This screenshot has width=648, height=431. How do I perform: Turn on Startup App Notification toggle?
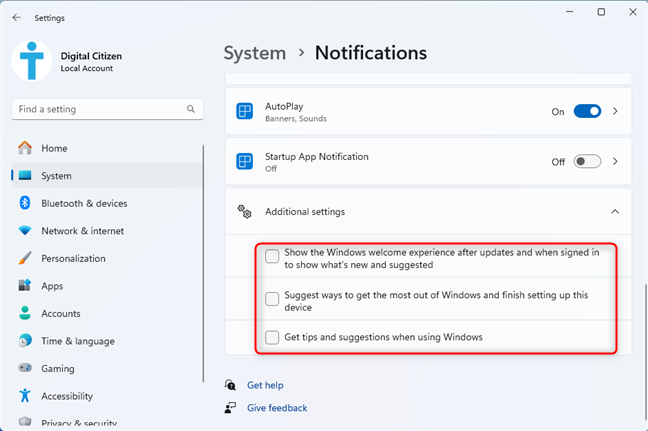click(587, 161)
